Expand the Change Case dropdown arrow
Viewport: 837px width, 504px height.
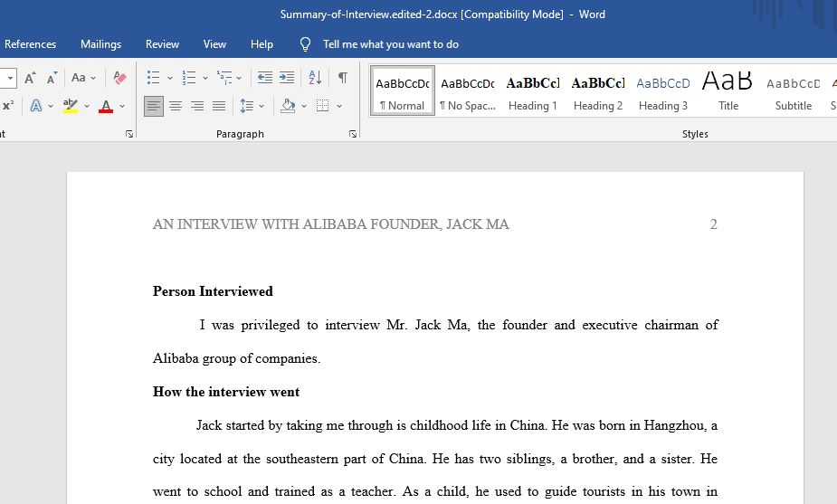click(93, 78)
